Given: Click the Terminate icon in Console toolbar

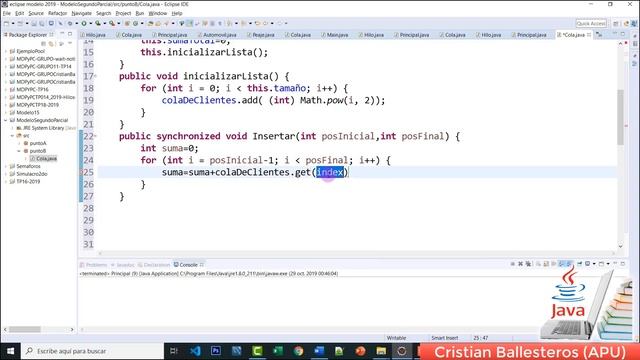Looking at the screenshot, I should [513, 264].
